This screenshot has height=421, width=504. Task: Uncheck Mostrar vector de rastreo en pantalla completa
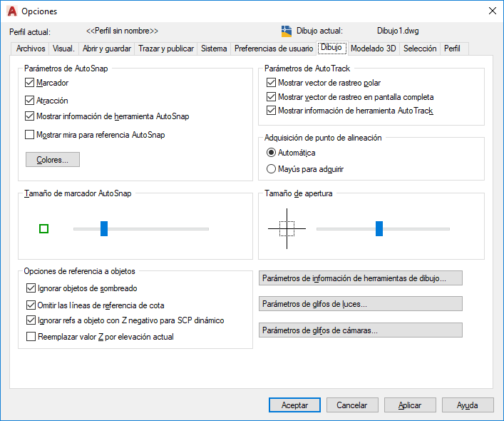point(271,96)
